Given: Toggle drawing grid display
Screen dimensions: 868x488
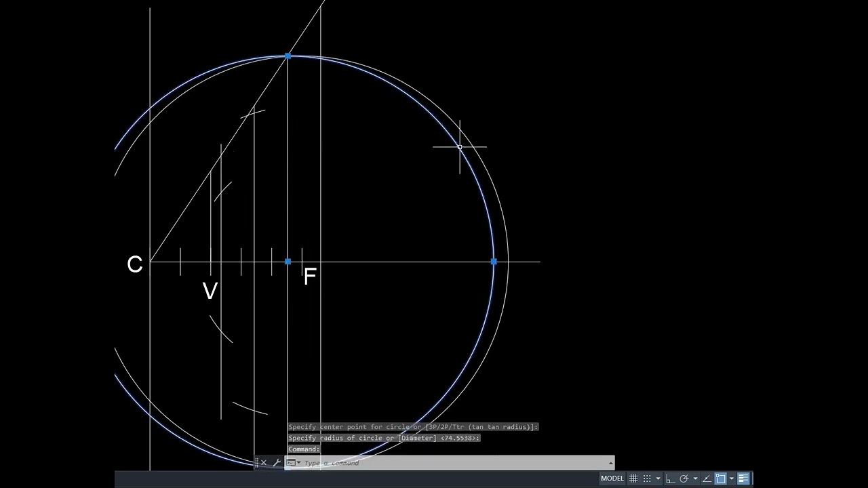Looking at the screenshot, I should 633,479.
